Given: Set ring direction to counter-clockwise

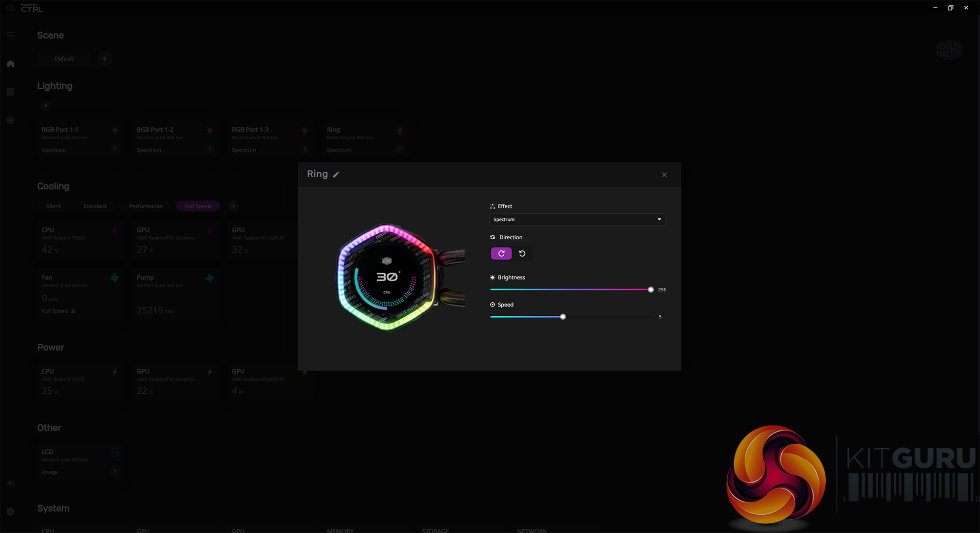Looking at the screenshot, I should (x=522, y=253).
